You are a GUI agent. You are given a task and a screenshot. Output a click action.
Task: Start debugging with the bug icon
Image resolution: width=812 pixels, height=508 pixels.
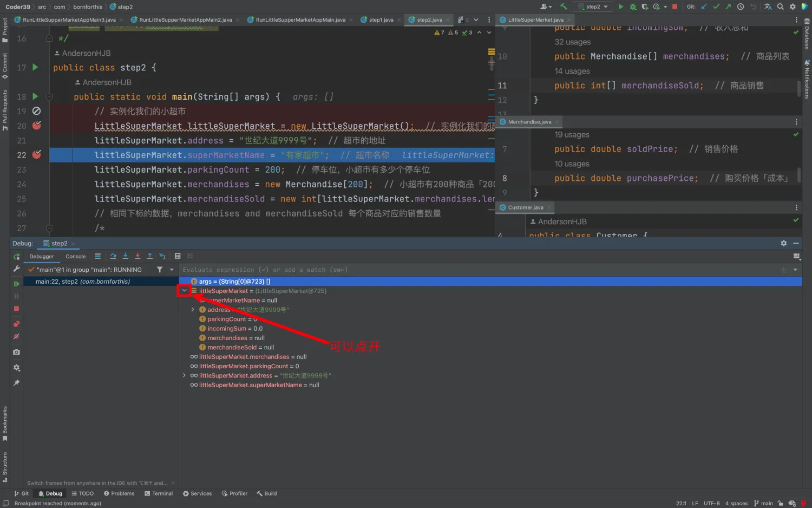click(633, 6)
